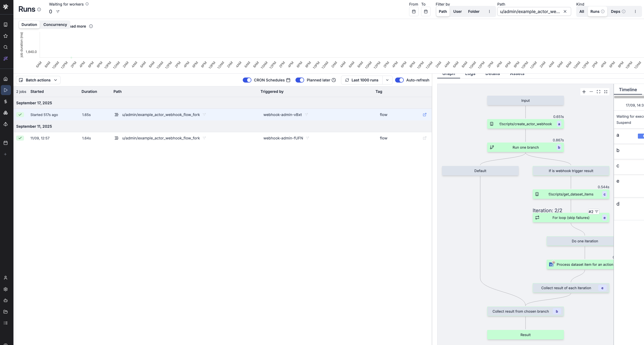Select the Runs play icon in the sidebar
The height and width of the screenshot is (345, 644).
tap(6, 90)
